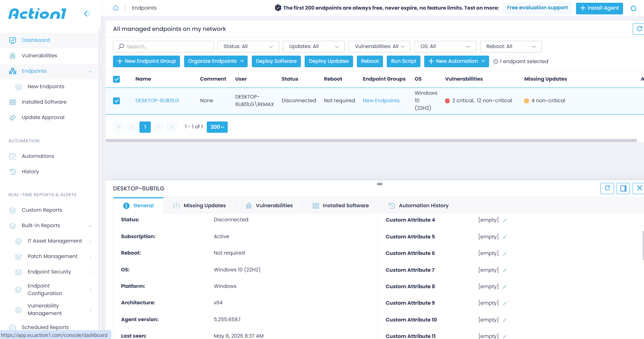Open the Updates: All filter dropdown
The image size is (644, 339).
click(x=314, y=47)
